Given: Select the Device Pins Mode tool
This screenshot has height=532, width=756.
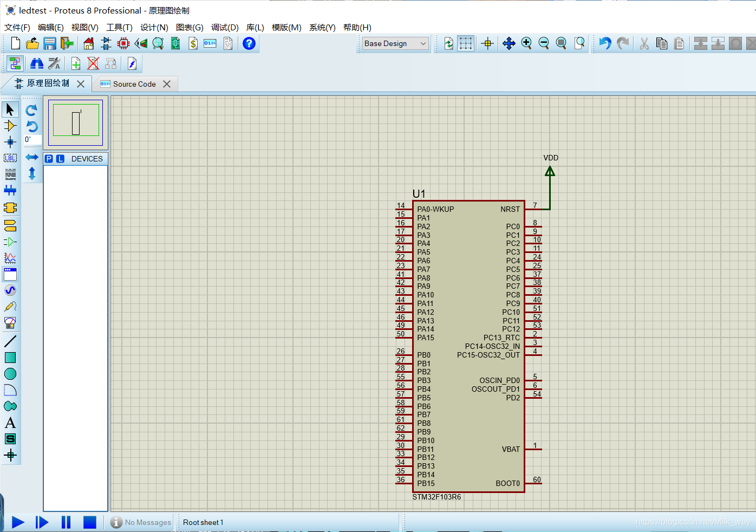Looking at the screenshot, I should click(x=10, y=242).
